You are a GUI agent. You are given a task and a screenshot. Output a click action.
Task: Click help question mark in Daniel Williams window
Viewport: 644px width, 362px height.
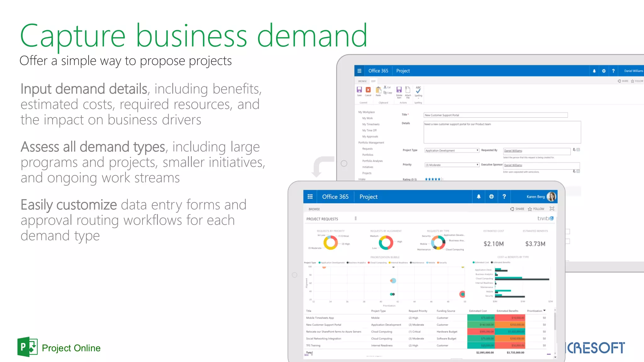tap(613, 71)
